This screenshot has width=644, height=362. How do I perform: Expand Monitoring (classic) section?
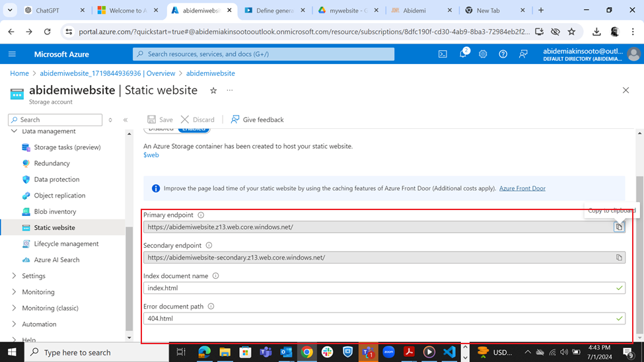click(14, 308)
